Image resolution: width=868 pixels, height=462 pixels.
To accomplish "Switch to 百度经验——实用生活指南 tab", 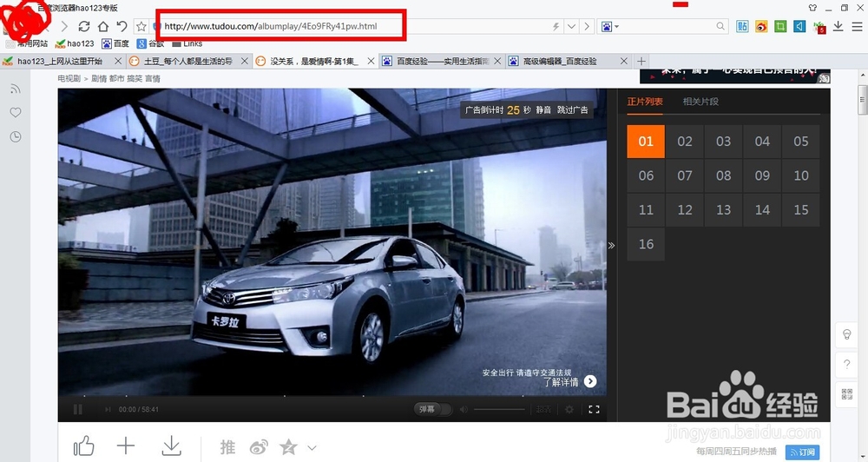I will 441,61.
